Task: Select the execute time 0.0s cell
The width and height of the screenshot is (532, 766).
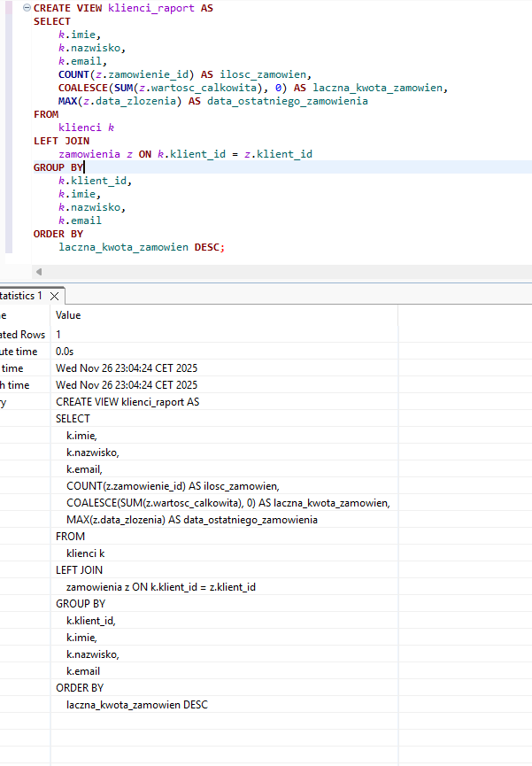Action: 65,352
